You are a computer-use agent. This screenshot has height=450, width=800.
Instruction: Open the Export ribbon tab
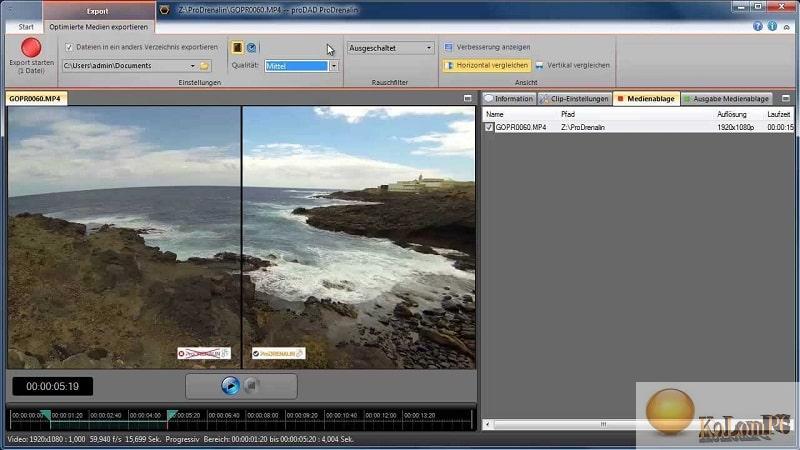coord(97,11)
